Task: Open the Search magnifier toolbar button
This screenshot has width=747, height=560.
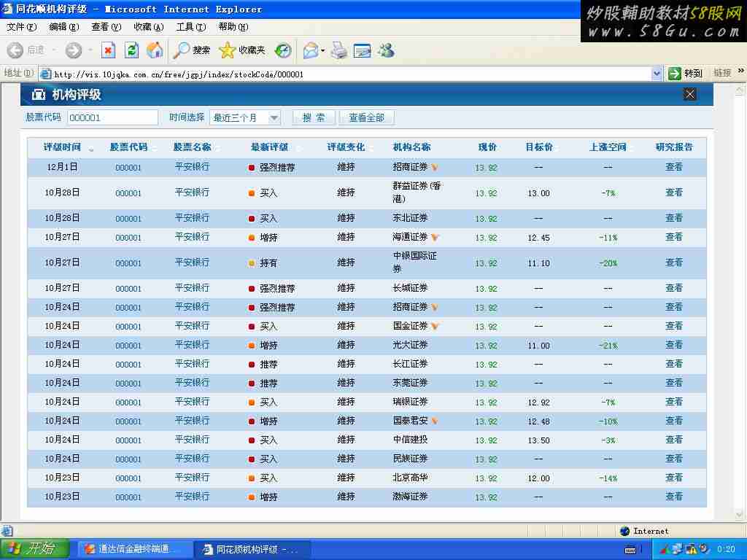Action: tap(192, 50)
